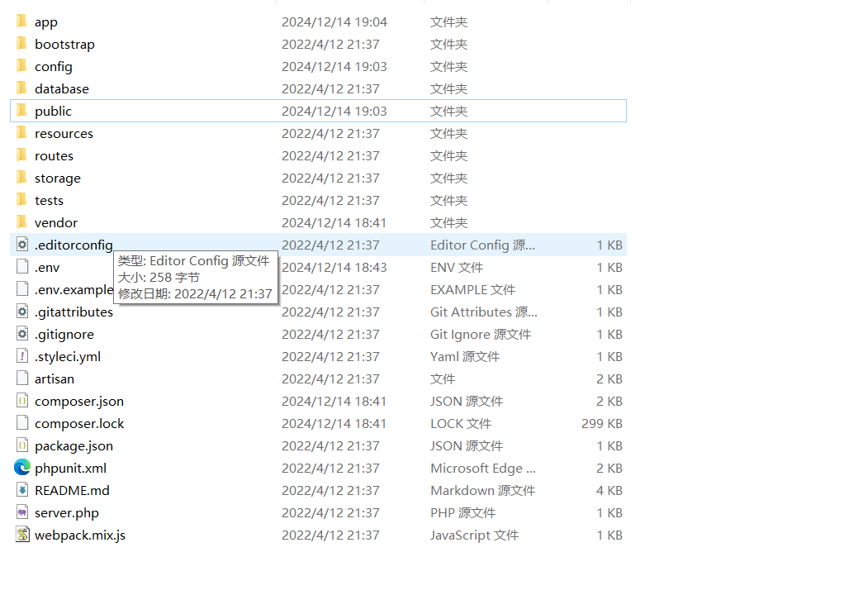
Task: Select the README.md markdown icon
Action: tap(22, 490)
